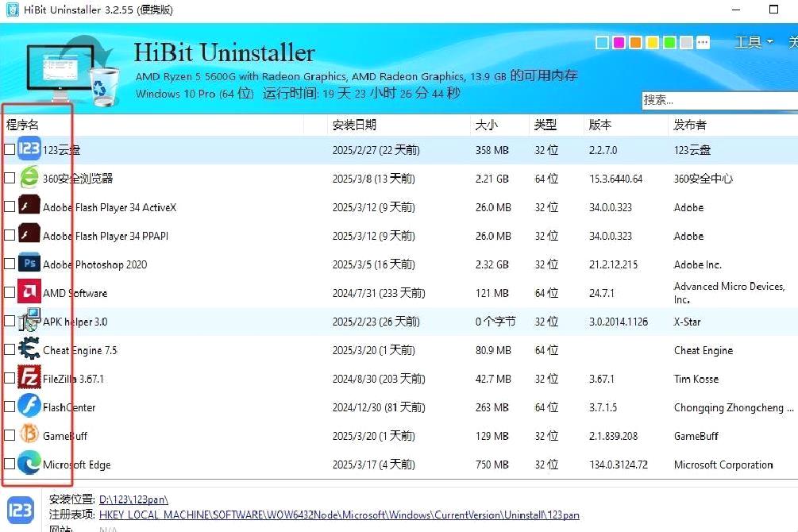The width and height of the screenshot is (798, 532).
Task: Select the Cheat Engine 7.5 program name
Action: pos(80,350)
